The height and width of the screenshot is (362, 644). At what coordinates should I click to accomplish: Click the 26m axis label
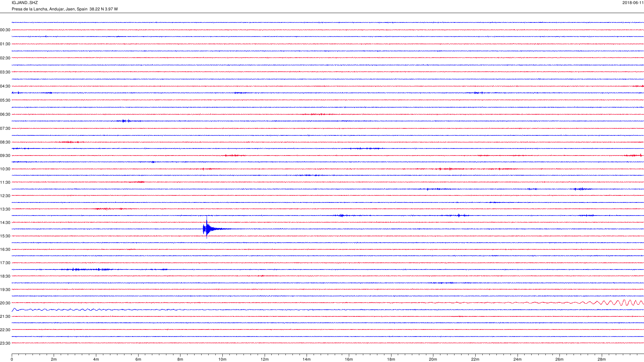click(559, 359)
